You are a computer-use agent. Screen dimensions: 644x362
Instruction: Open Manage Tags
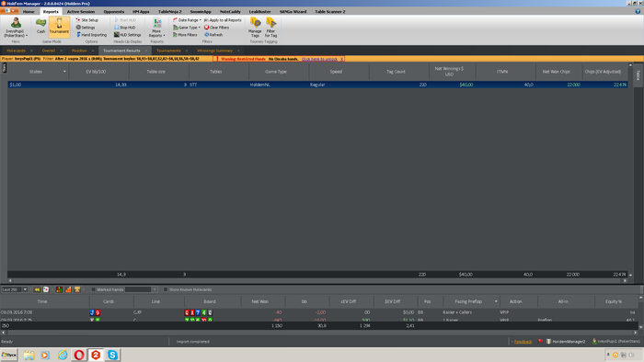coord(255,28)
